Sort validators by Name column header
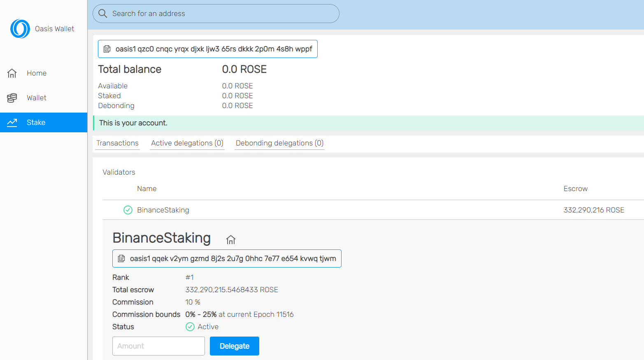 click(x=147, y=189)
